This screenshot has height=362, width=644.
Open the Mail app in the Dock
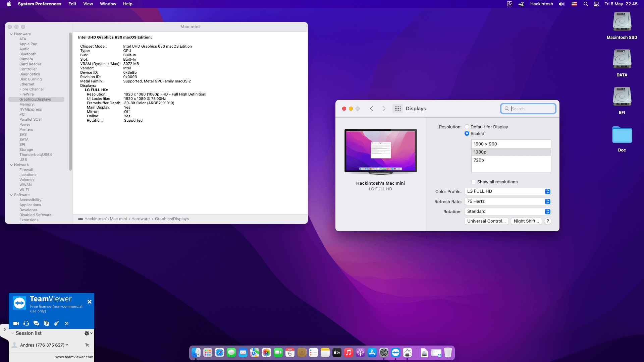[243, 353]
